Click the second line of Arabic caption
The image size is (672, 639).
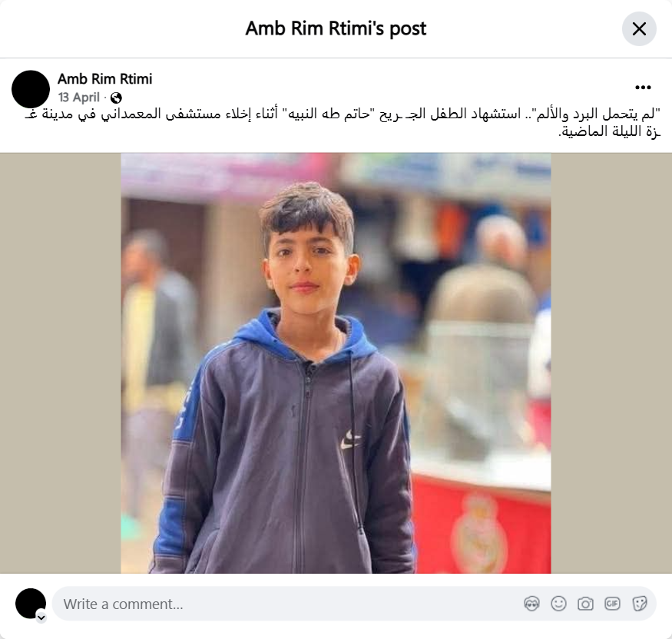point(610,131)
